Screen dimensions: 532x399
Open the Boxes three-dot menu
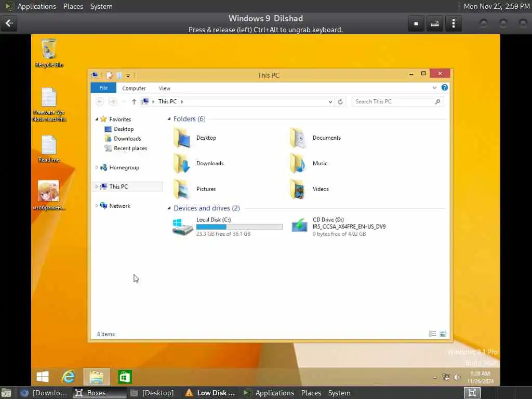coord(453,23)
